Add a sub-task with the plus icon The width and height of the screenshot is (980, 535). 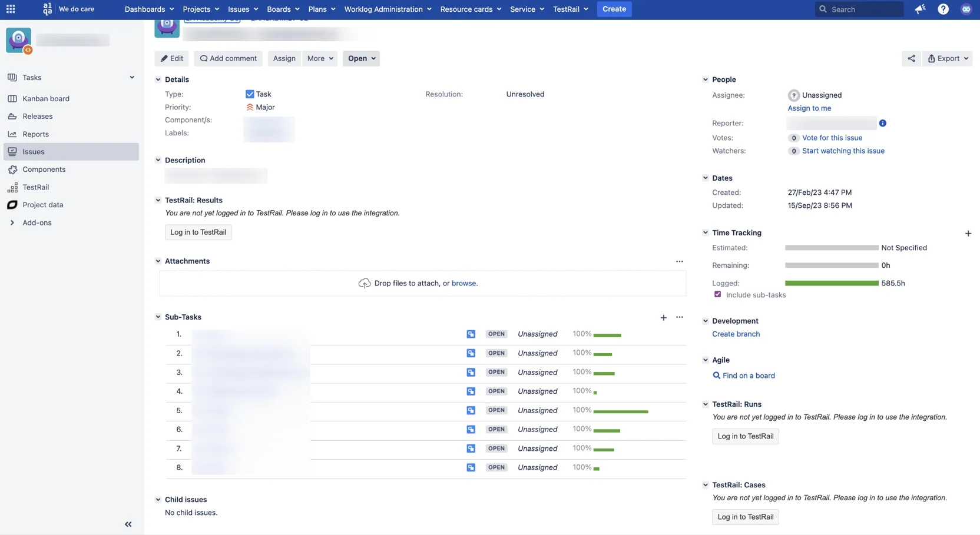coord(663,317)
